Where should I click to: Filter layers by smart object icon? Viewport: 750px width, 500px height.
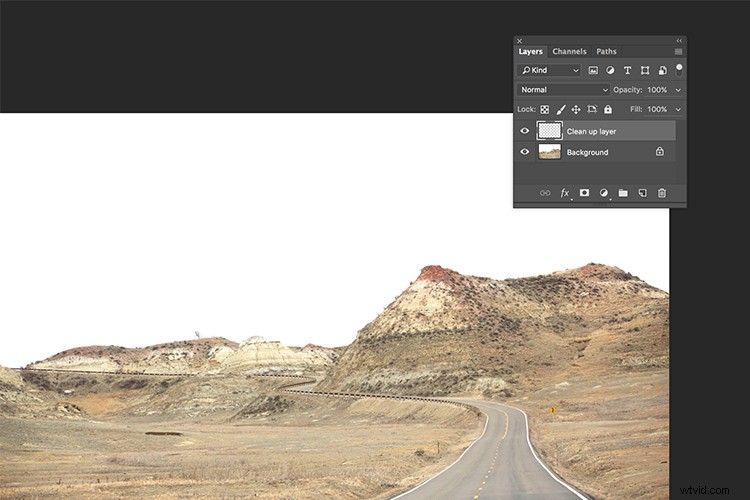tap(662, 70)
